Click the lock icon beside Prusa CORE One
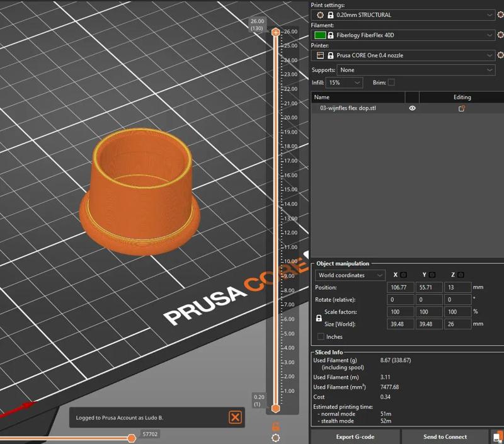Viewport: 504px width, 444px height. pyautogui.click(x=330, y=55)
